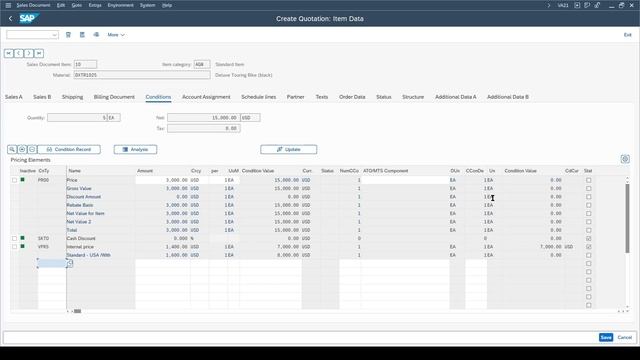Click the delete row minus icon
The image size is (640, 360).
32,149
